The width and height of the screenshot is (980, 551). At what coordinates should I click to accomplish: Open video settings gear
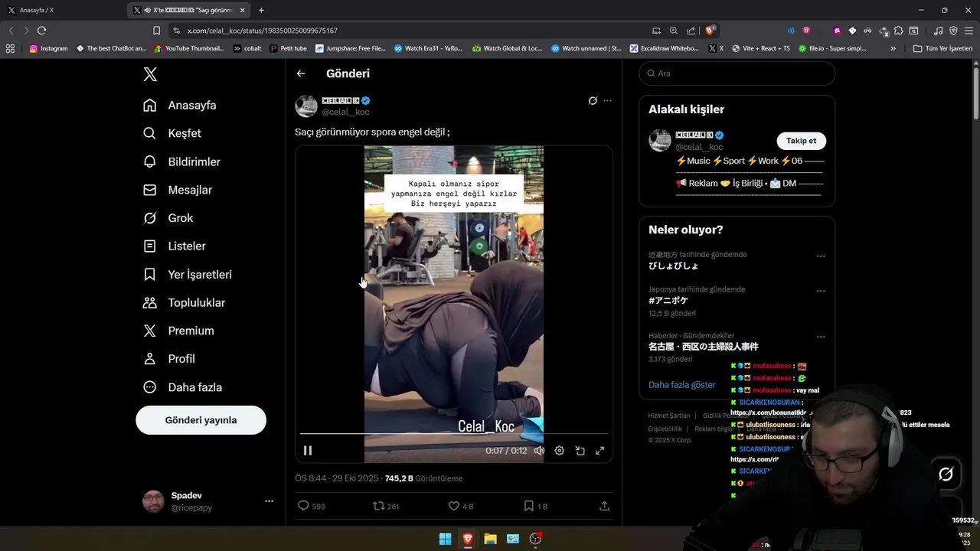tap(560, 451)
